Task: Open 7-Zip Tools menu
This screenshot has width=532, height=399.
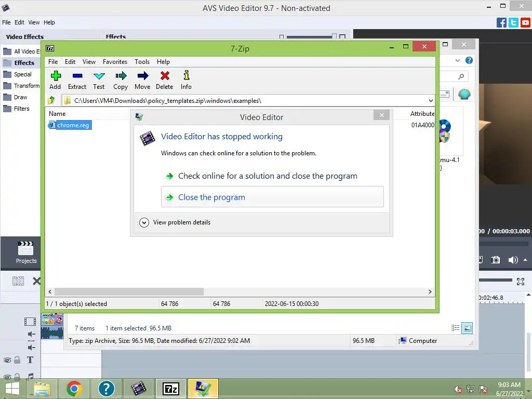Action: point(142,62)
